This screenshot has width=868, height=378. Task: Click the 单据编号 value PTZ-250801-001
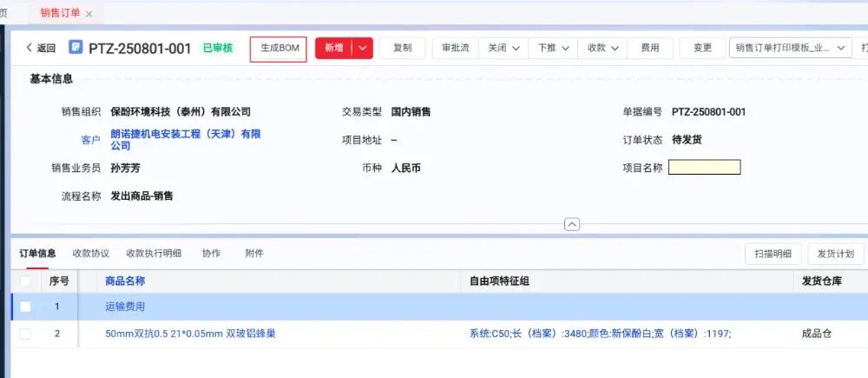[x=708, y=112]
